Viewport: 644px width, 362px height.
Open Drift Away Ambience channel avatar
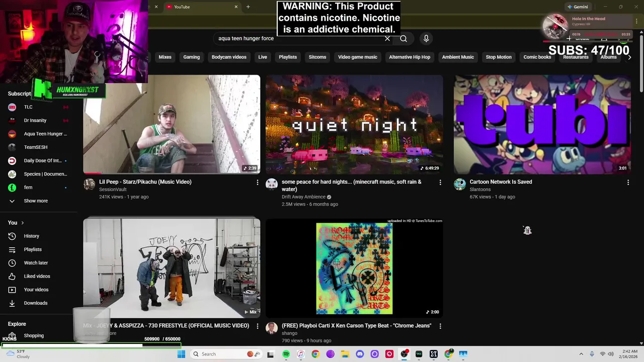coord(272,185)
